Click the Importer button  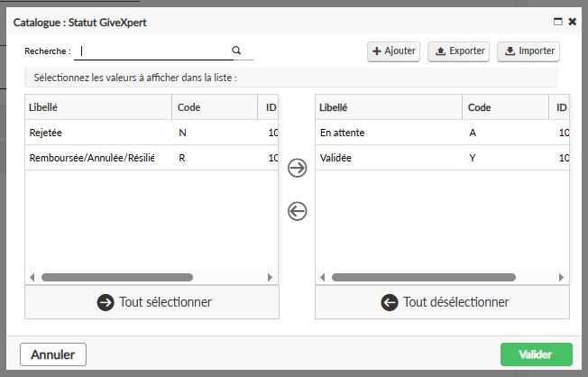click(x=528, y=51)
